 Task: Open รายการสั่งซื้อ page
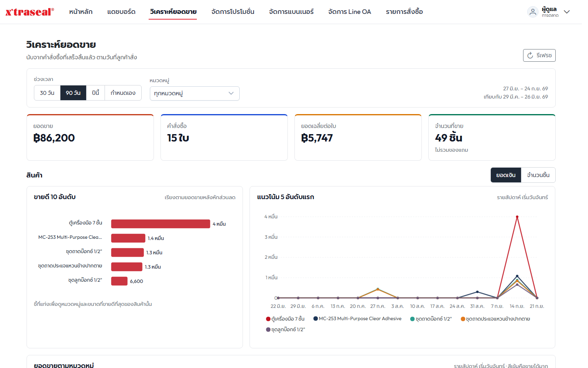tap(404, 12)
